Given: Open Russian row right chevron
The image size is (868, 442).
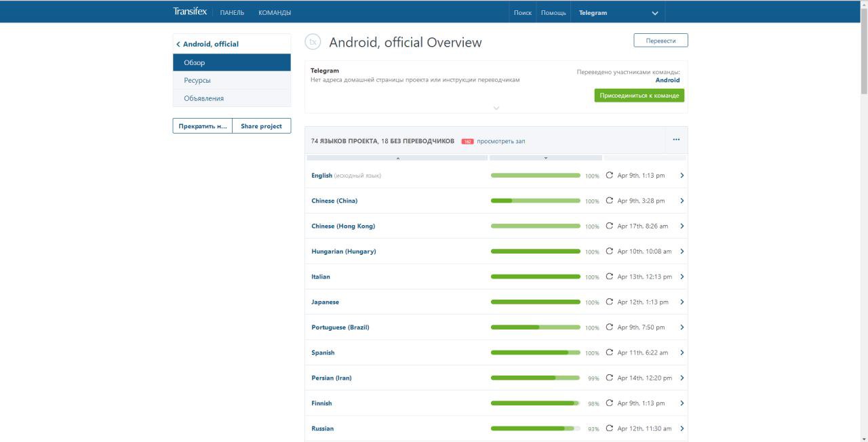Looking at the screenshot, I should (682, 428).
